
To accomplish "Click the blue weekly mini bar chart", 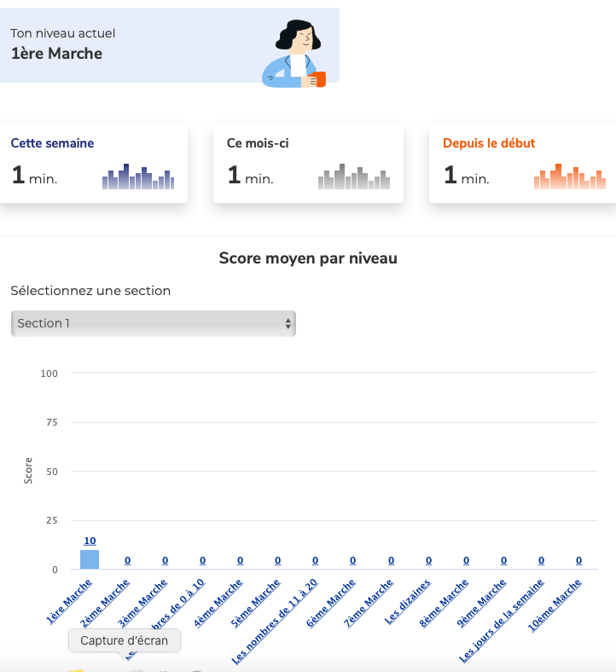I will tap(138, 177).
